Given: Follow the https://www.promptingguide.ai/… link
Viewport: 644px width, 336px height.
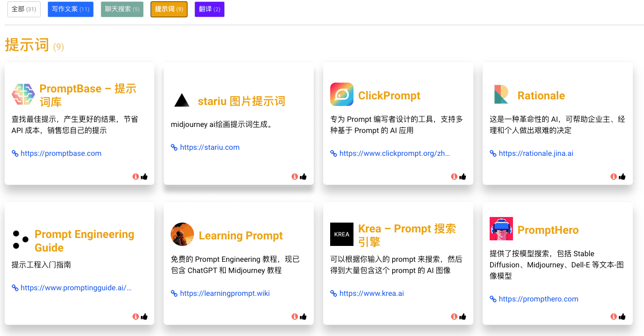Looking at the screenshot, I should point(76,287).
